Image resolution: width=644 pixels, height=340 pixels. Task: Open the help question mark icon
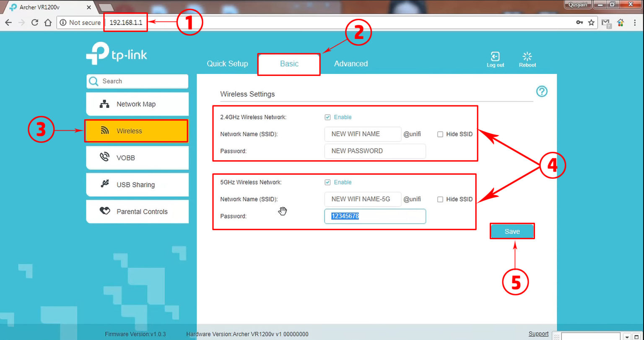(542, 91)
